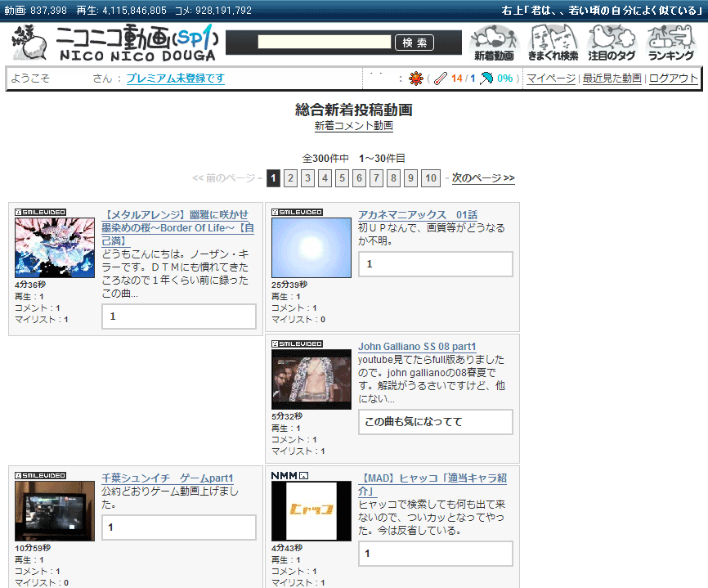708x588 pixels.
Task: Open ランキング ranking icon
Action: click(671, 43)
